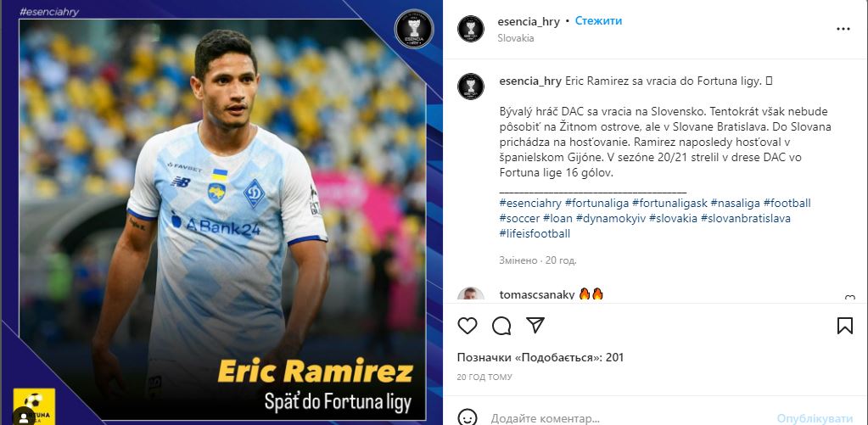
Task: Open three-dot more options menu
Action: [x=843, y=30]
